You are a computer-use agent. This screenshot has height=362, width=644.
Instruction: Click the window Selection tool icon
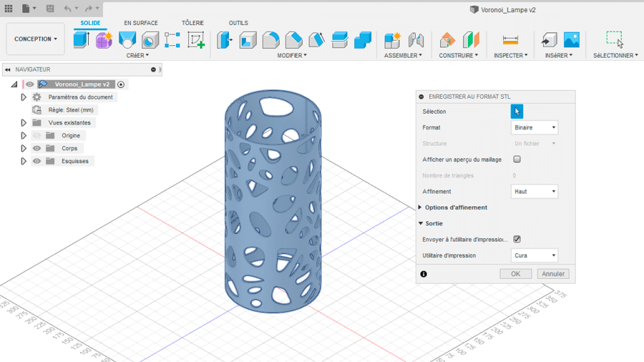pyautogui.click(x=615, y=40)
